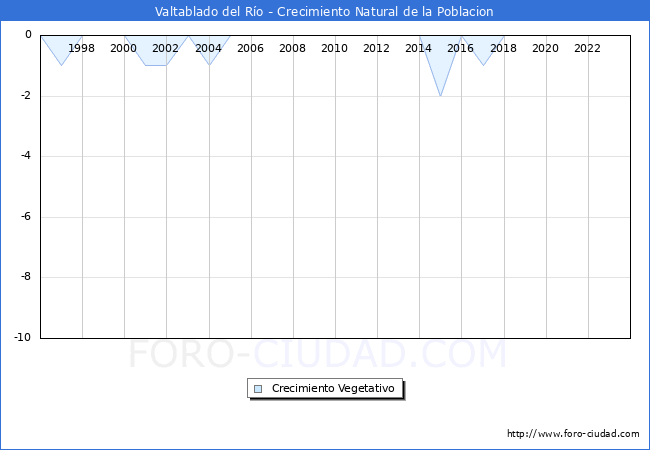Image resolution: width=650 pixels, height=450 pixels.
Task: Select the 2000 x-axis label
Action: (x=124, y=48)
